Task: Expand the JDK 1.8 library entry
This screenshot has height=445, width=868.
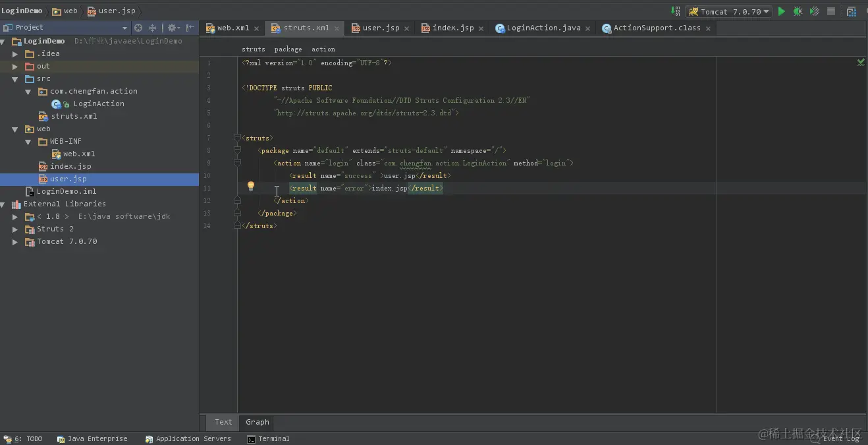Action: pyautogui.click(x=15, y=217)
